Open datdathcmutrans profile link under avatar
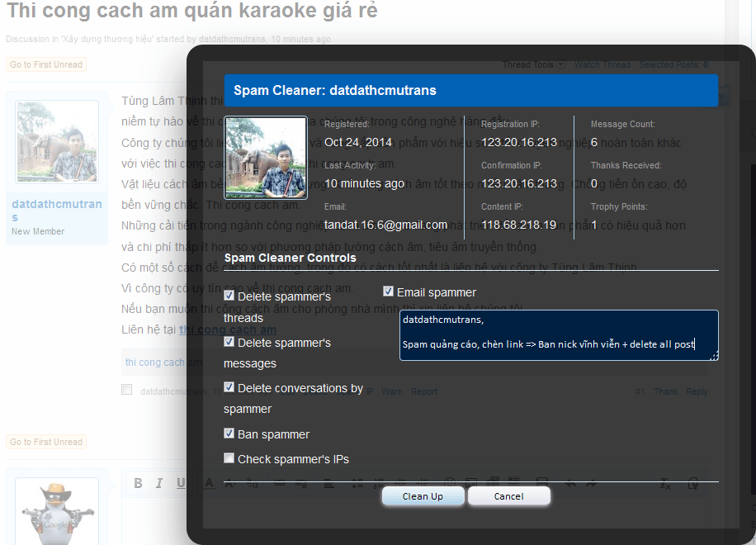The width and height of the screenshot is (756, 545). tap(57, 211)
